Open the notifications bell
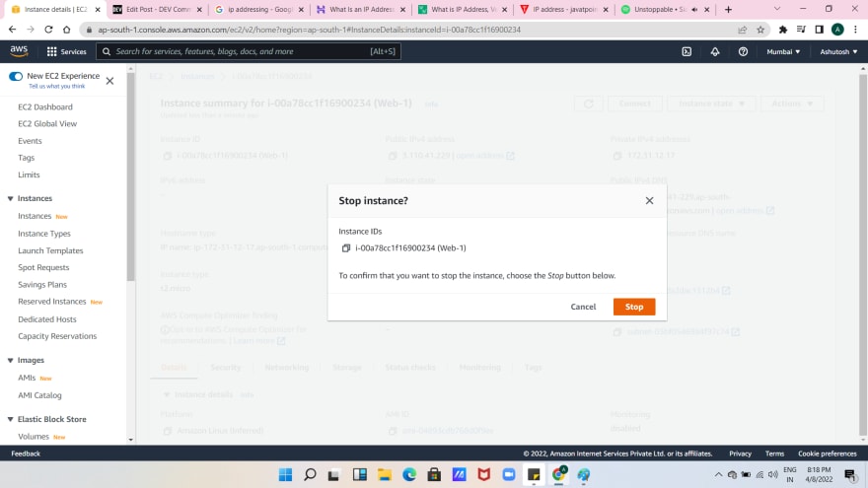This screenshot has height=488, width=868. 715,51
